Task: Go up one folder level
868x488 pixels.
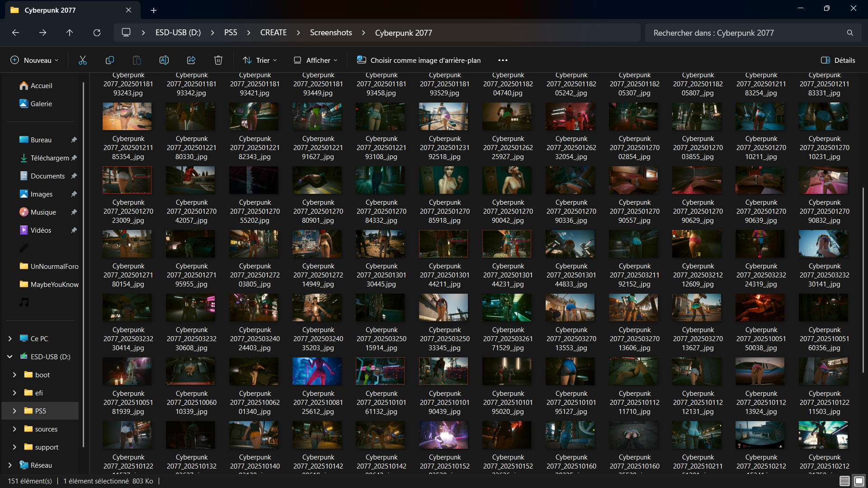Action: (x=70, y=33)
